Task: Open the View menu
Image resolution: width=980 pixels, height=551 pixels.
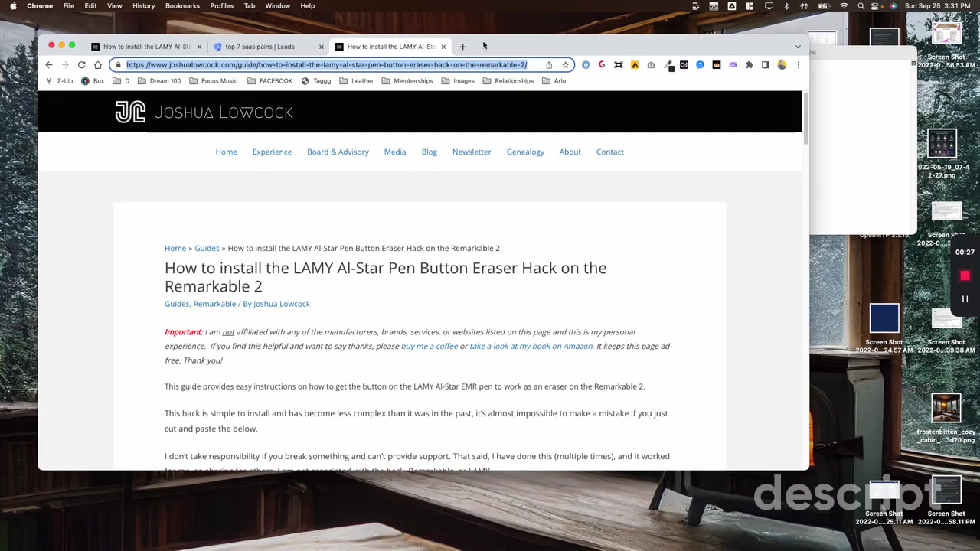Action: pos(114,6)
